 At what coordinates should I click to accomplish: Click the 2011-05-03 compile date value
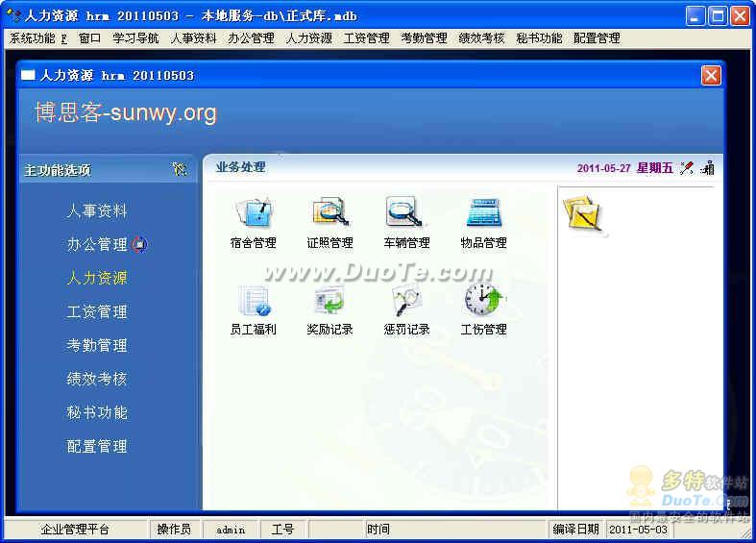(x=638, y=530)
